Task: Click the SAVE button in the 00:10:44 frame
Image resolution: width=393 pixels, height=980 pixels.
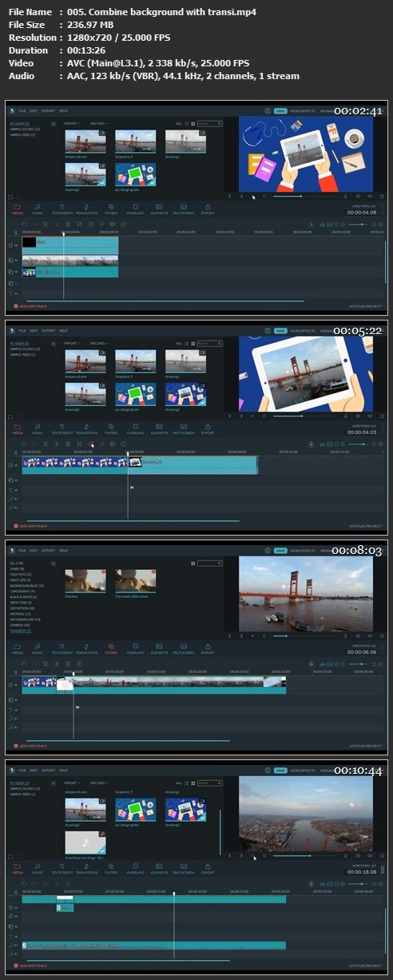Action: click(x=280, y=769)
